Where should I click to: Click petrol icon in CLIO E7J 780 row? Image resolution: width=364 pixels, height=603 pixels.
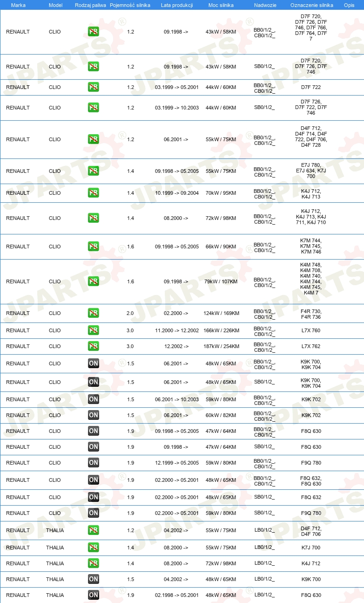[x=94, y=171]
